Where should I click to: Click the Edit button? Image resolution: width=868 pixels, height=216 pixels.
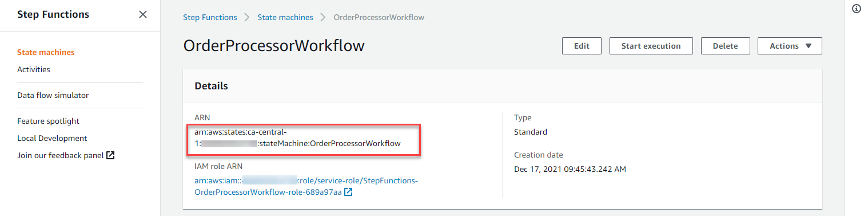tap(582, 46)
